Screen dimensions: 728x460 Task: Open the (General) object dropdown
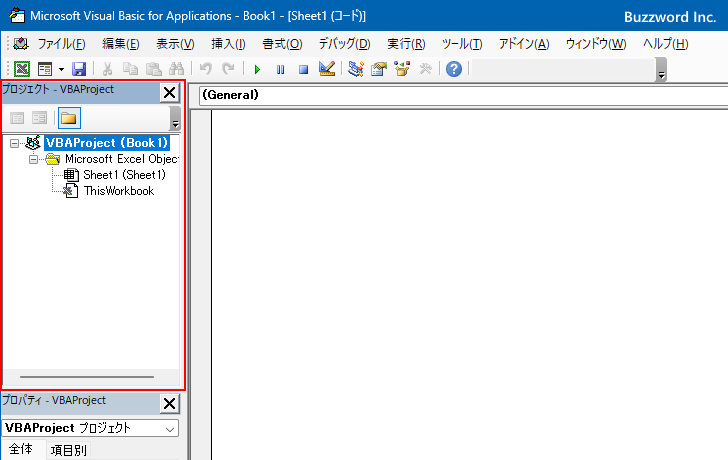point(463,95)
